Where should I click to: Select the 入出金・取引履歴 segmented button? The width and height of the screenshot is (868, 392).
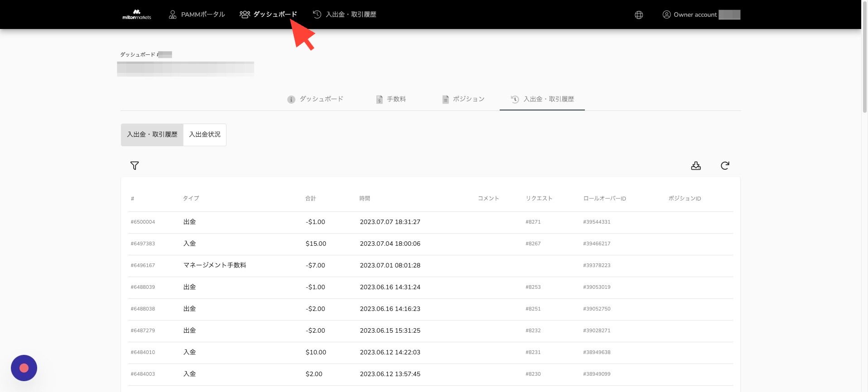click(152, 135)
